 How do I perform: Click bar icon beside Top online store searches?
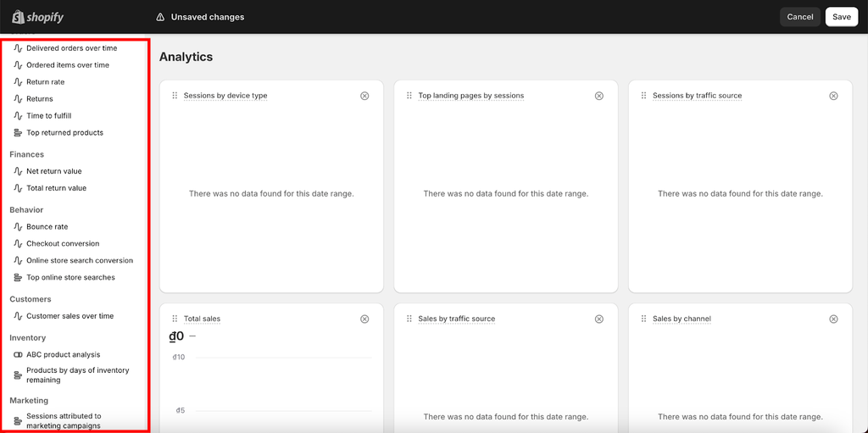click(18, 277)
